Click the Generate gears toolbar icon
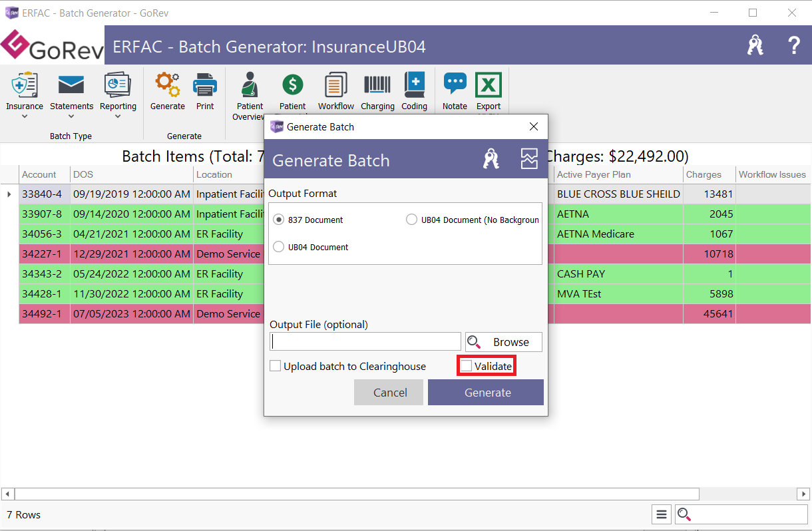This screenshot has width=812, height=531. (x=168, y=85)
